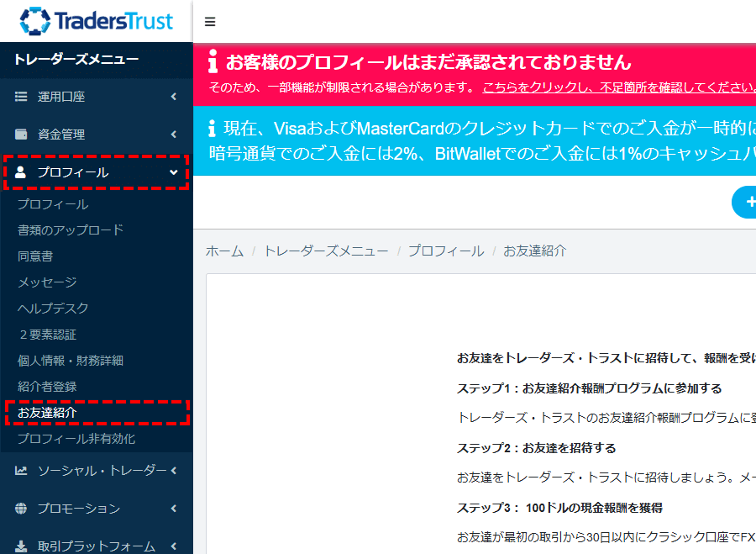Open 取引プラットフォーム sidebar menu
This screenshot has height=554, width=756.
[x=97, y=546]
